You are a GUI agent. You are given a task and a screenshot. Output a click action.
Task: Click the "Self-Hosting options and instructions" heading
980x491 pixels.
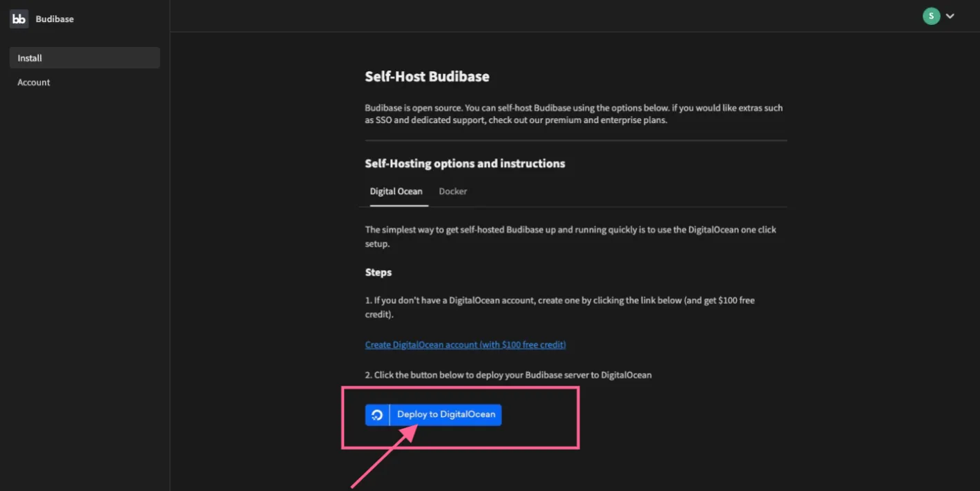point(465,164)
